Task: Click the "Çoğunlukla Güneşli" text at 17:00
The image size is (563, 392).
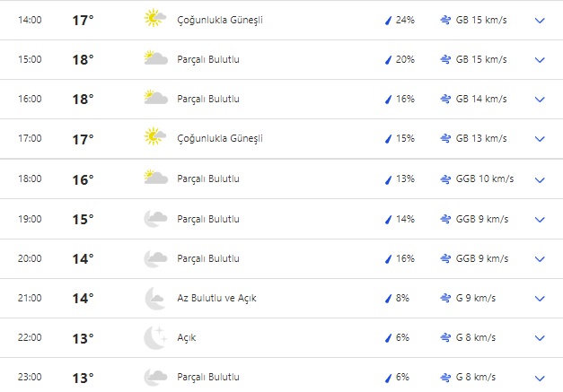Action: (x=220, y=139)
